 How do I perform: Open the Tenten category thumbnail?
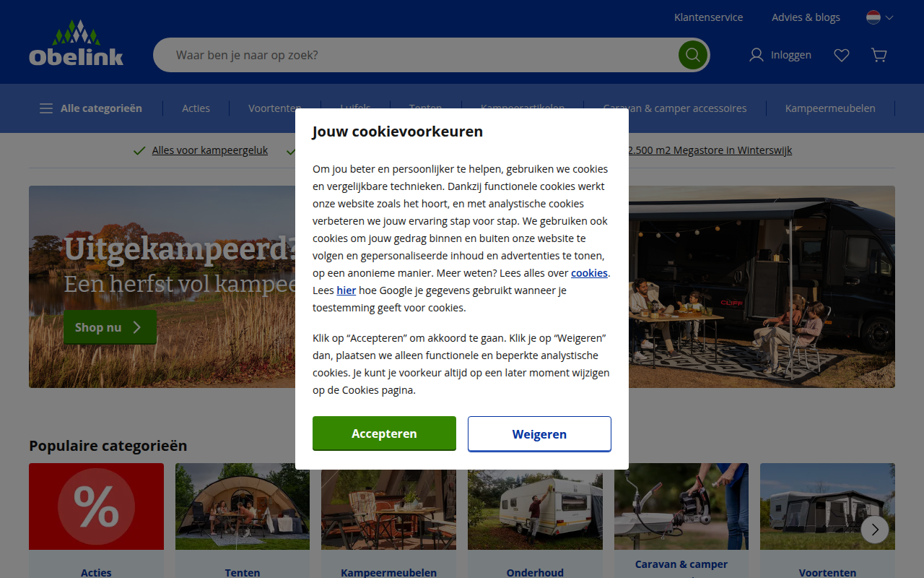tap(243, 506)
